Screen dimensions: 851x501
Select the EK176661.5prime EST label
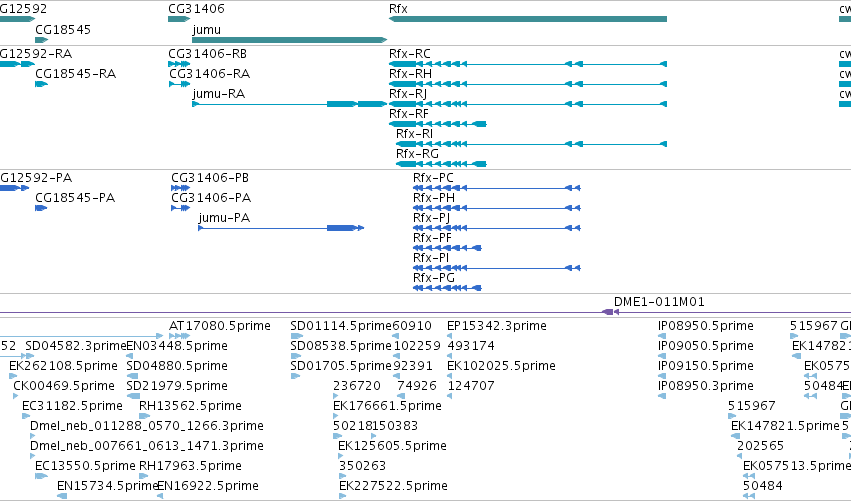[x=388, y=407]
